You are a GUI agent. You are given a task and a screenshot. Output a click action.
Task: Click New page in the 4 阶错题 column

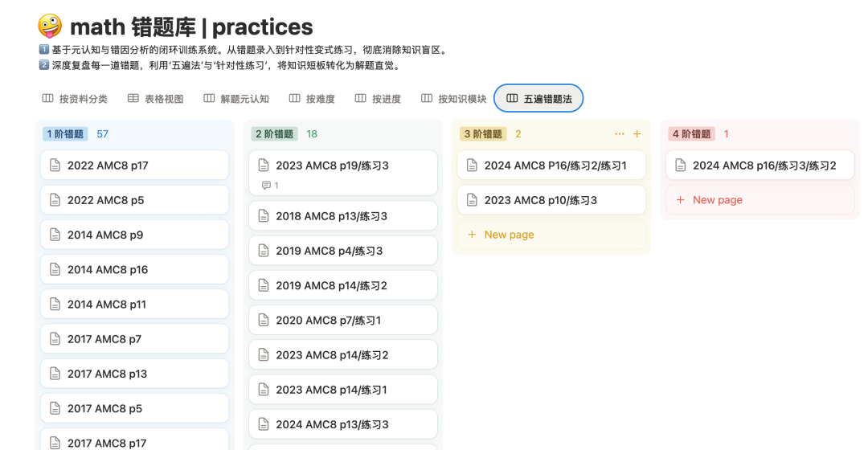pos(760,200)
